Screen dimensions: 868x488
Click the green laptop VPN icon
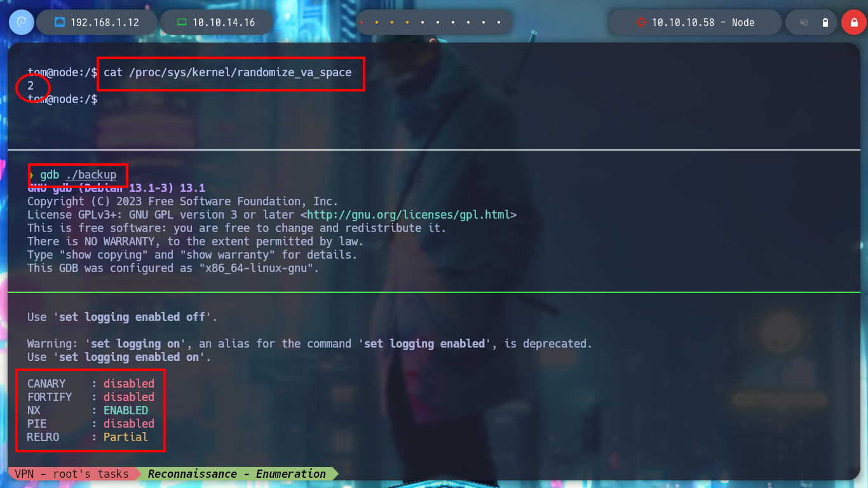tap(182, 22)
